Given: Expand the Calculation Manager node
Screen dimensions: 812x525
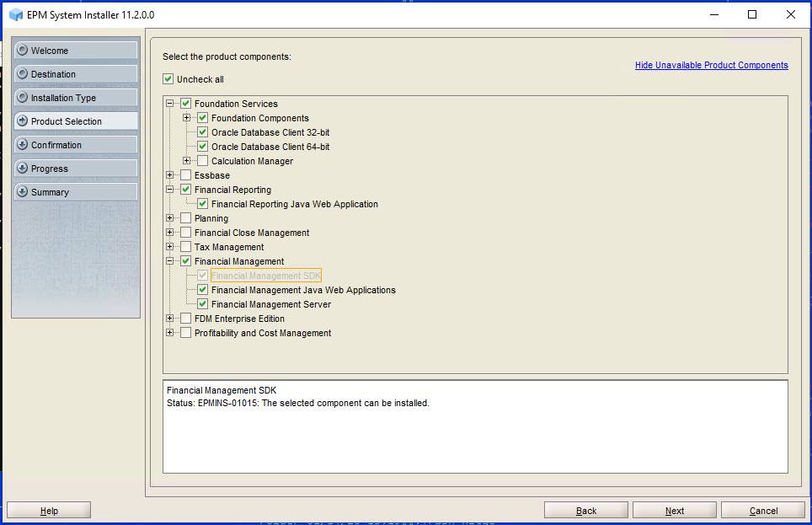Looking at the screenshot, I should click(186, 161).
